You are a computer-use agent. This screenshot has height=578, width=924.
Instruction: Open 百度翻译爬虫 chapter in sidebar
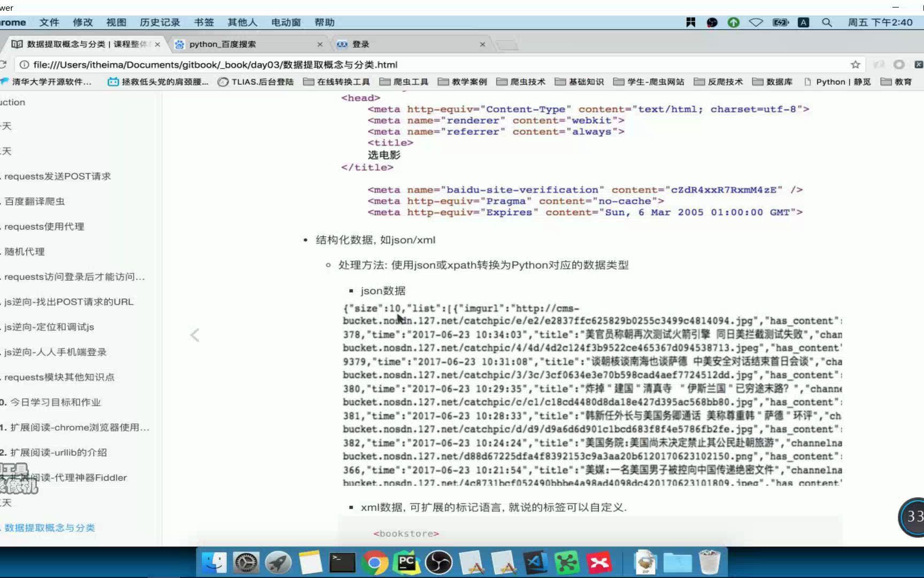(x=34, y=202)
